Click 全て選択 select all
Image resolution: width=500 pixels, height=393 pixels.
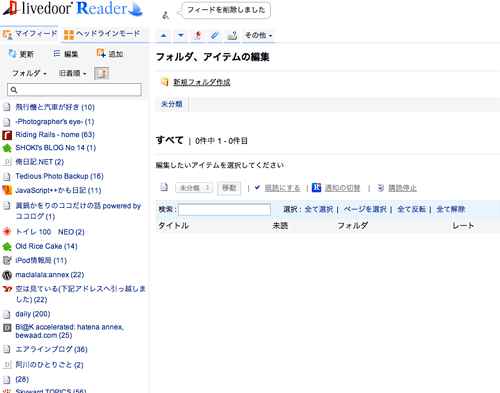(319, 209)
